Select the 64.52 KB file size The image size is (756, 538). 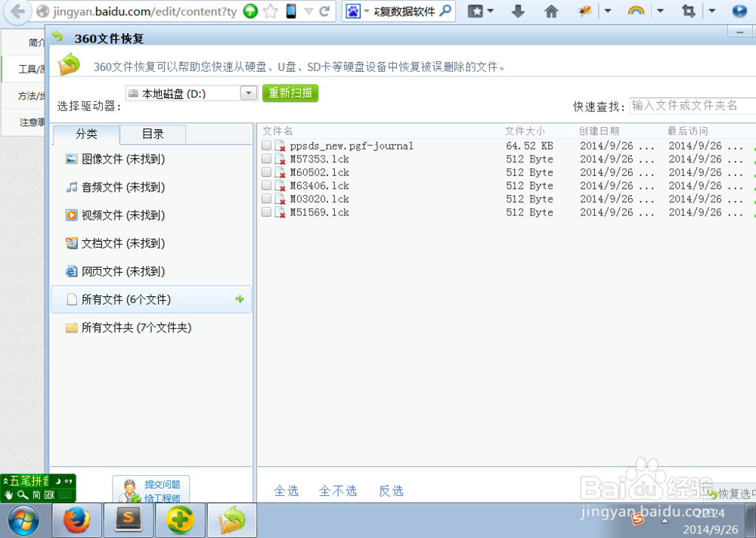(529, 146)
